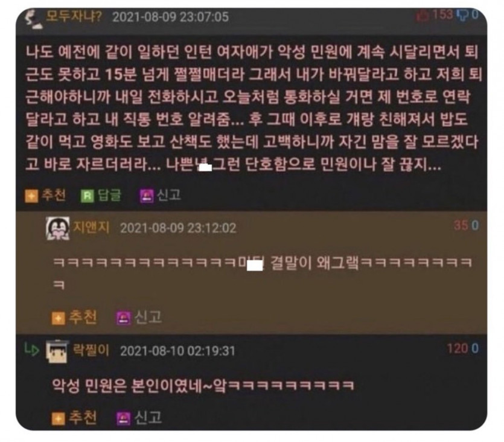Click the 153 recommendation count
The width and height of the screenshot is (504, 442).
(x=443, y=14)
